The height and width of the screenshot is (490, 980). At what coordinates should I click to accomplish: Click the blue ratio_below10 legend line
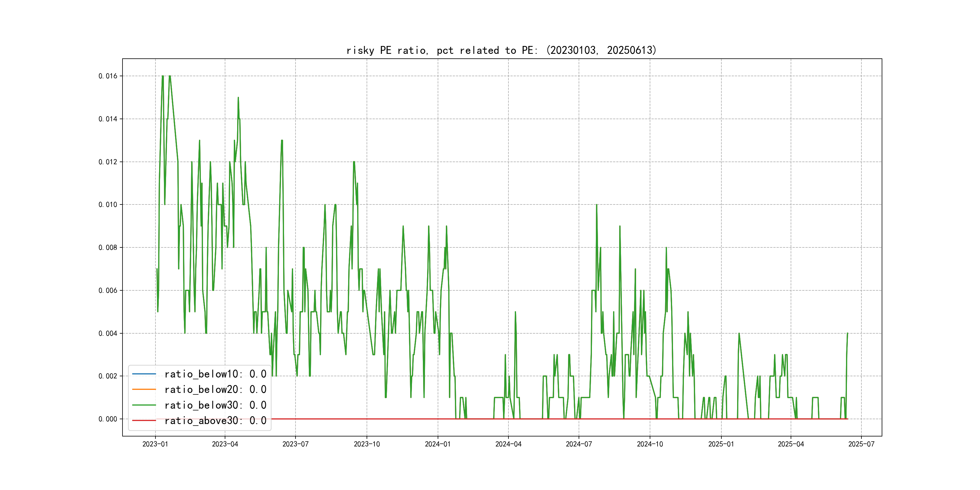pyautogui.click(x=144, y=374)
